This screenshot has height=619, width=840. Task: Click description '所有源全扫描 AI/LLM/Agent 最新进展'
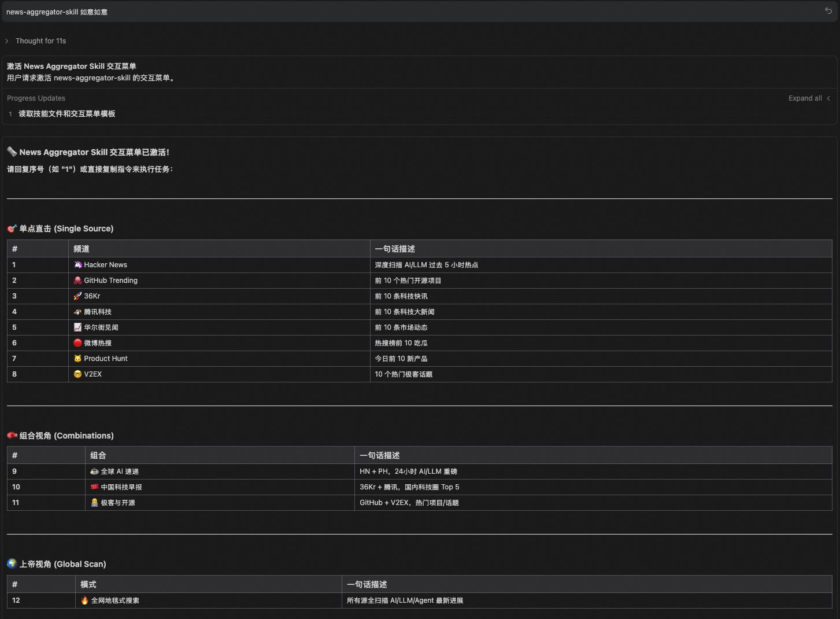(405, 600)
